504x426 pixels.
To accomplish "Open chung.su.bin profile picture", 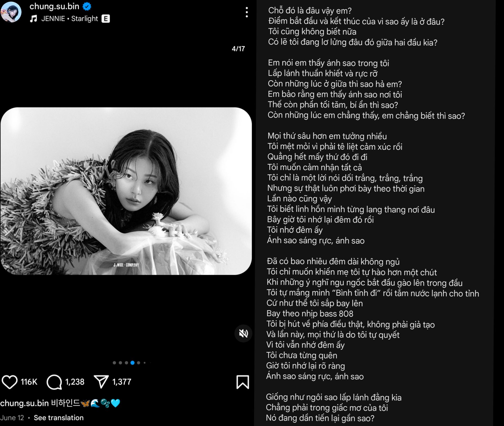I will pyautogui.click(x=11, y=12).
